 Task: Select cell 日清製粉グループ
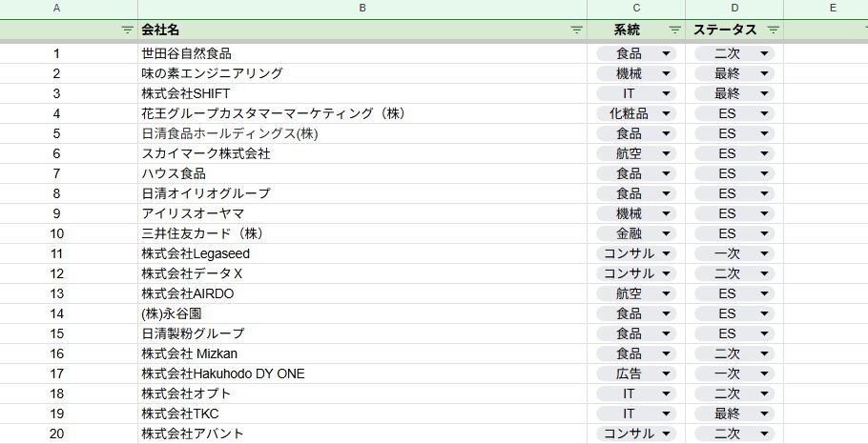point(362,333)
